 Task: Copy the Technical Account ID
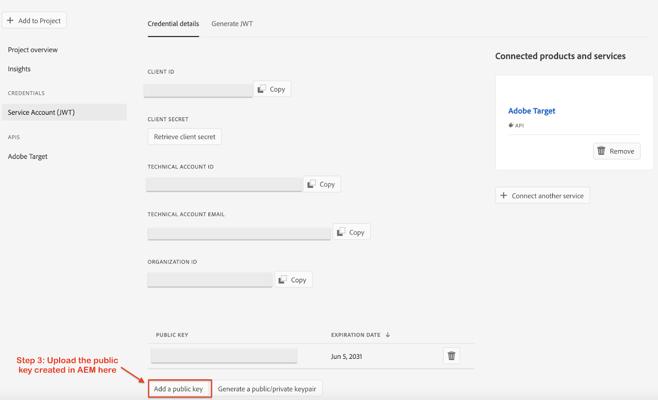pyautogui.click(x=322, y=184)
